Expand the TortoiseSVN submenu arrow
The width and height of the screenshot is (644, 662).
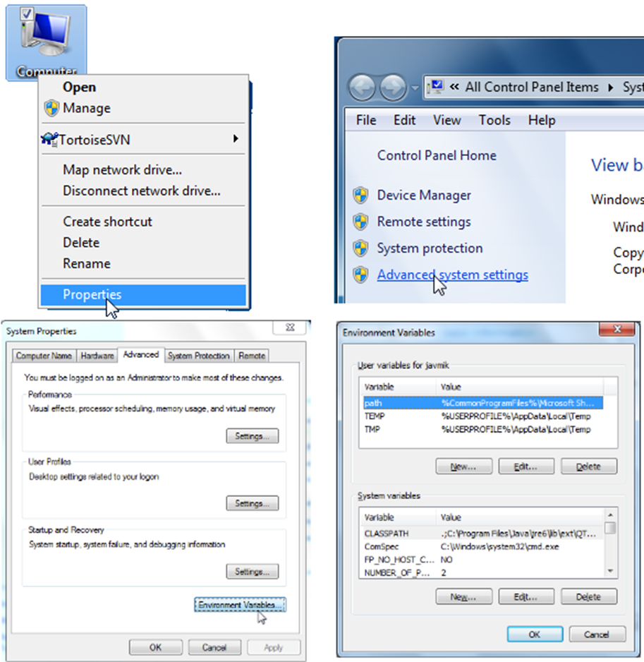[236, 138]
